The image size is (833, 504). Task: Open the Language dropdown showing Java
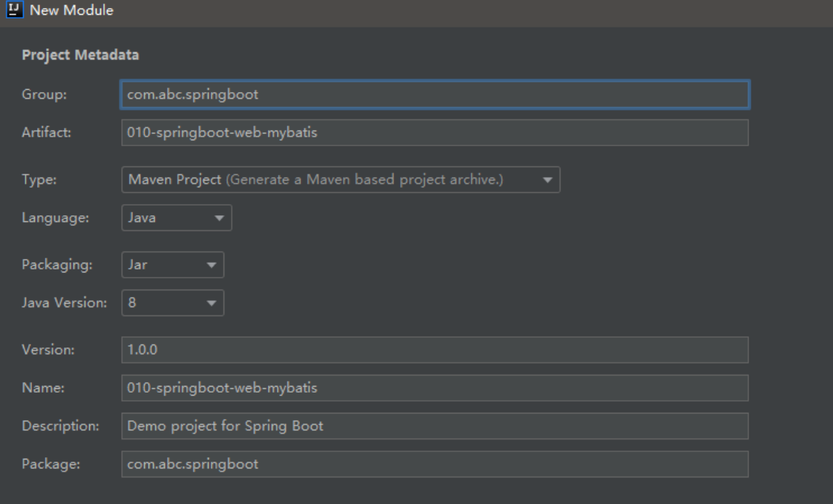177,217
